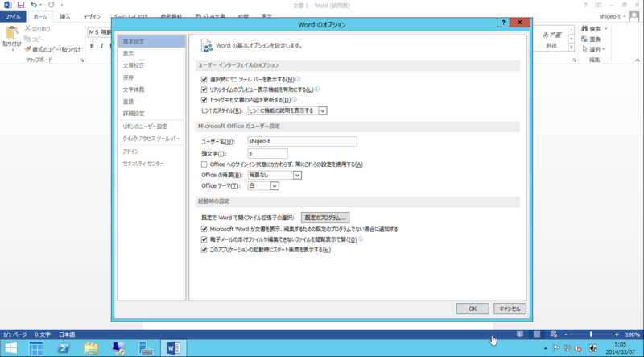Open the Find dropdown arrow in ribbon
Screen dimensions: 644x357
click(x=606, y=29)
